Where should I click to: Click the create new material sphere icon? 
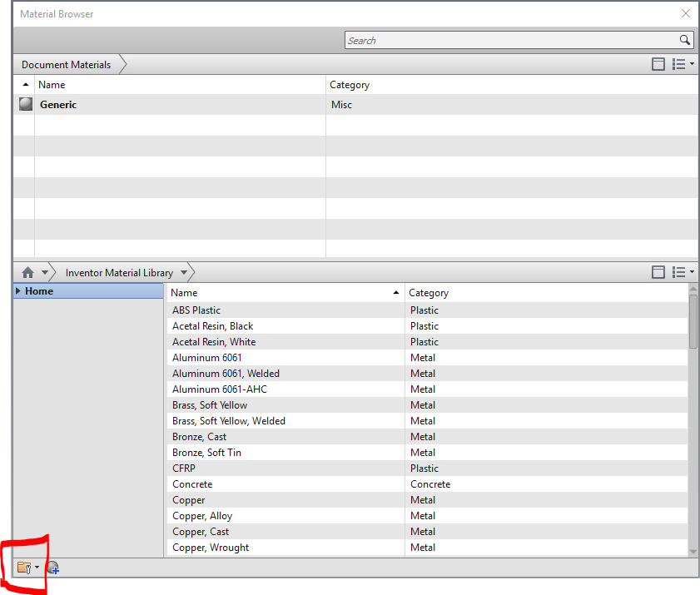coord(52,567)
